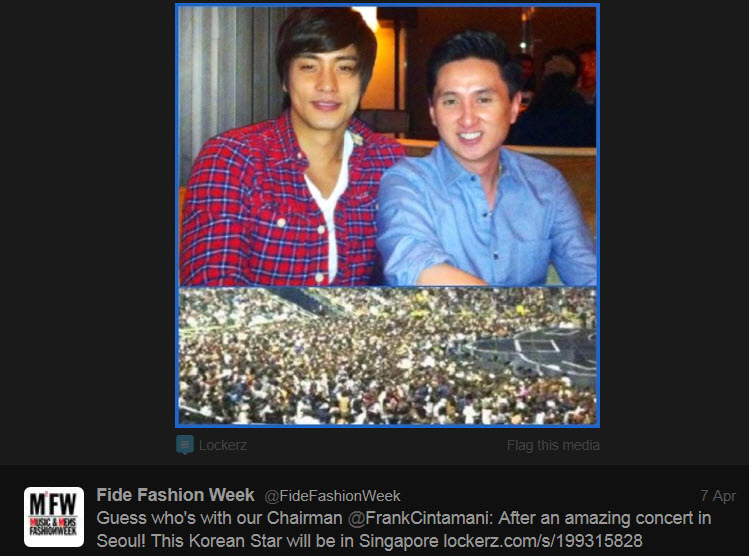Open the MFW Fide Fashion Week avatar
The width and height of the screenshot is (749, 556).
54,517
